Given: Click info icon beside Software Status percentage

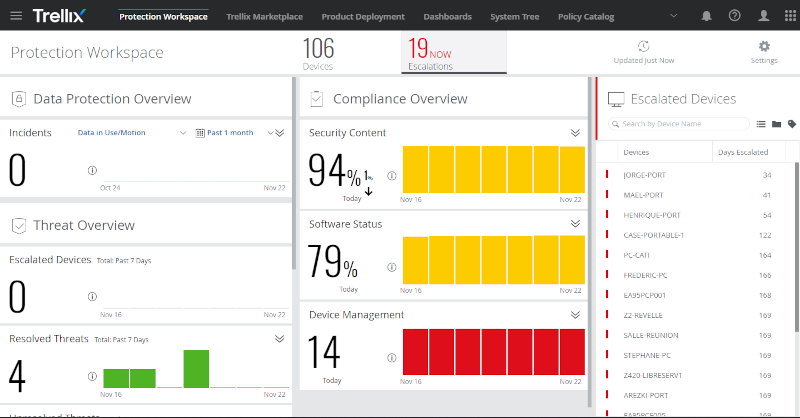Looking at the screenshot, I should point(392,267).
